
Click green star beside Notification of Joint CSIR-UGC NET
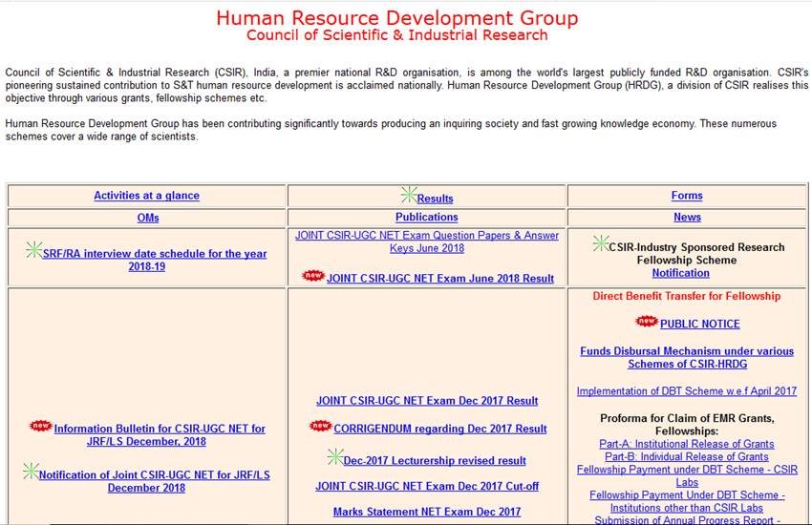[31, 471]
